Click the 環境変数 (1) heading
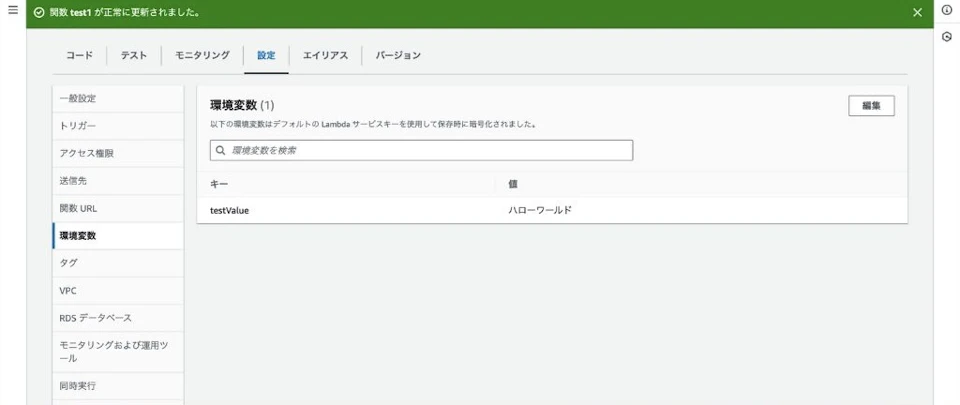Screen dimensions: 960x405 click(242, 105)
